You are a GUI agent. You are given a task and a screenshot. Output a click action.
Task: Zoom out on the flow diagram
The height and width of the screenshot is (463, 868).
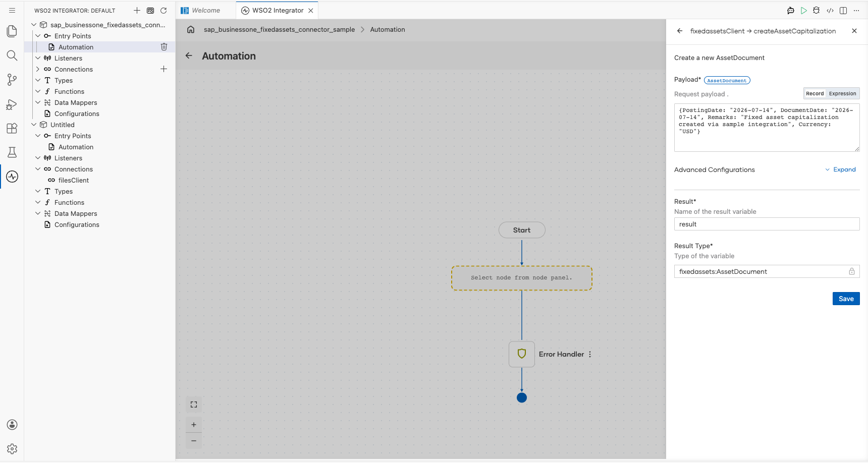[x=194, y=441]
